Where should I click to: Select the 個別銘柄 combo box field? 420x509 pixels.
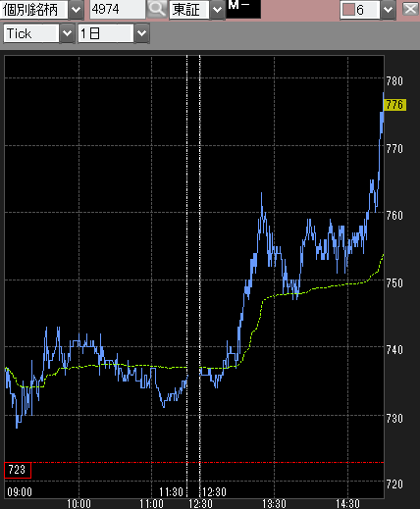[34, 10]
